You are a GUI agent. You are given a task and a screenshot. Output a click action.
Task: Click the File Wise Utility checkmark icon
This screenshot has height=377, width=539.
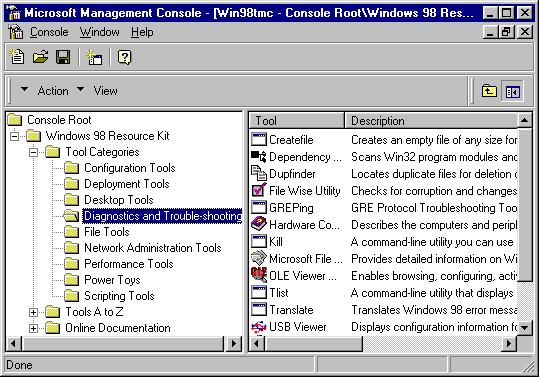coord(259,190)
